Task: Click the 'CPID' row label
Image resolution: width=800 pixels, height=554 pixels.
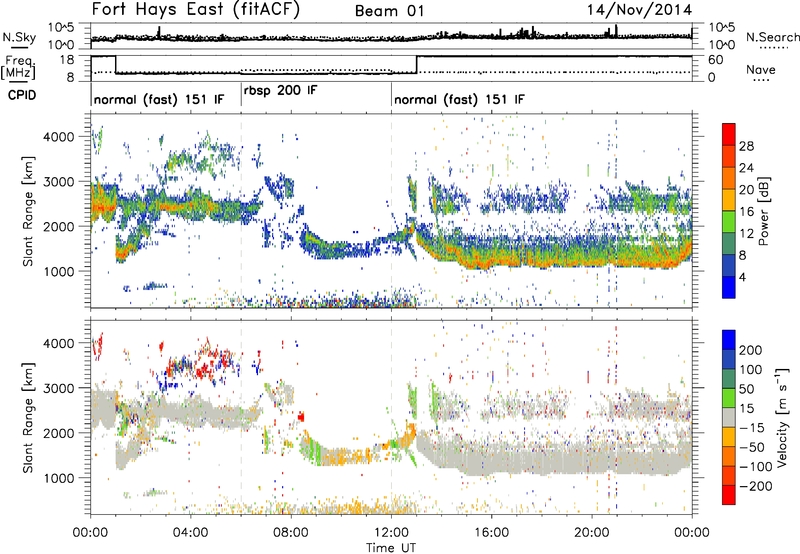Action: click(x=22, y=95)
